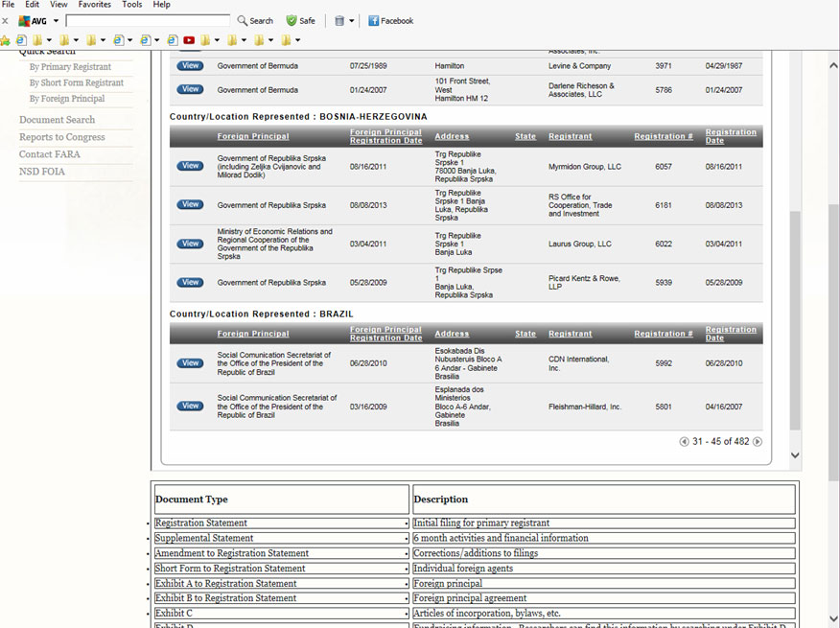The width and height of the screenshot is (840, 628).
Task: Go to previous page of results arrow
Action: coord(684,442)
